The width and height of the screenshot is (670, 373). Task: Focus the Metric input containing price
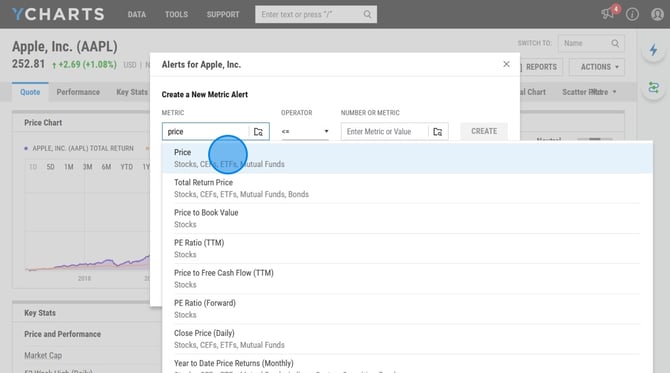206,132
